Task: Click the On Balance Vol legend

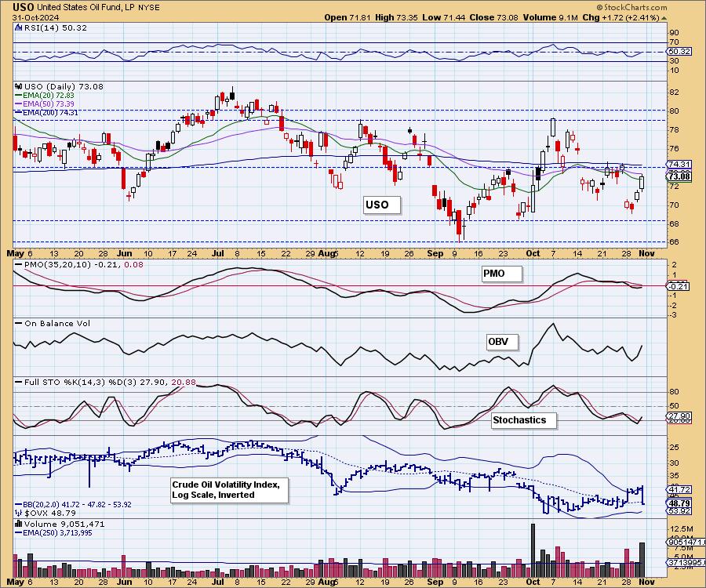Action: click(53, 323)
